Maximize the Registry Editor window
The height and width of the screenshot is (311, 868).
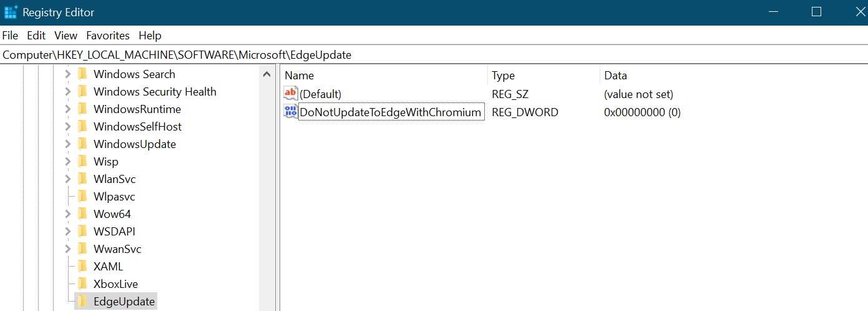816,12
